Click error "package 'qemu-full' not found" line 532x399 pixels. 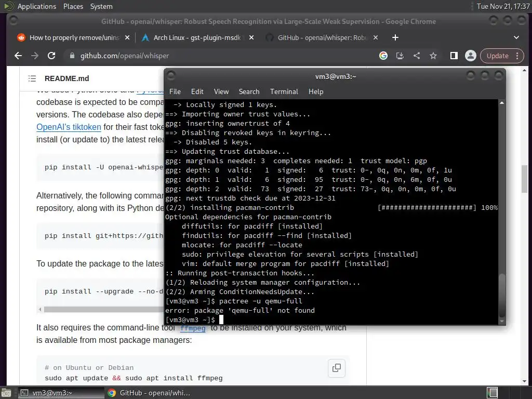click(240, 311)
